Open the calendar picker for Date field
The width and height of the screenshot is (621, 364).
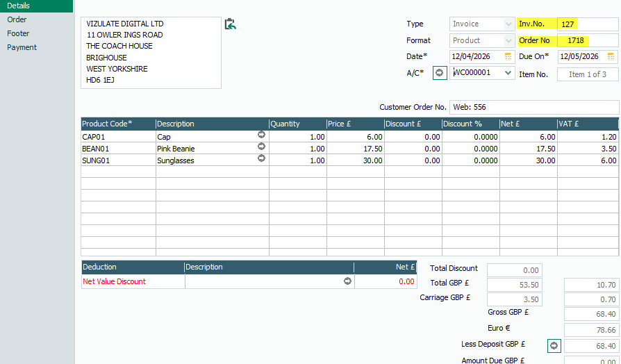508,56
